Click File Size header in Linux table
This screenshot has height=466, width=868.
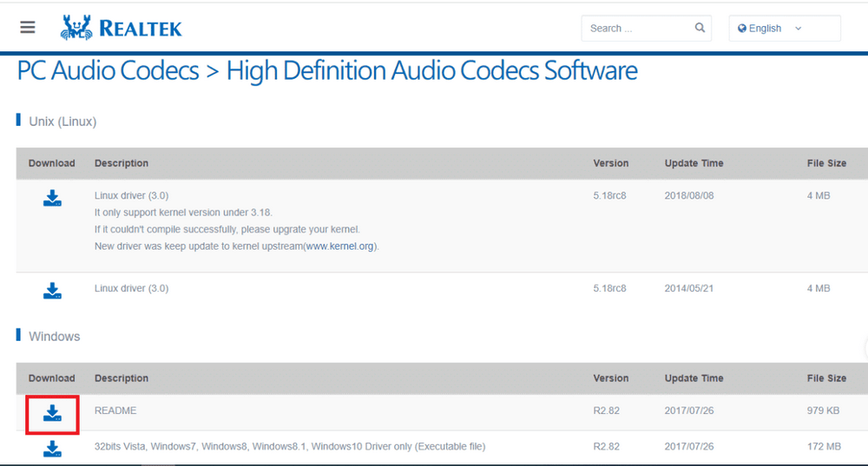(x=825, y=163)
